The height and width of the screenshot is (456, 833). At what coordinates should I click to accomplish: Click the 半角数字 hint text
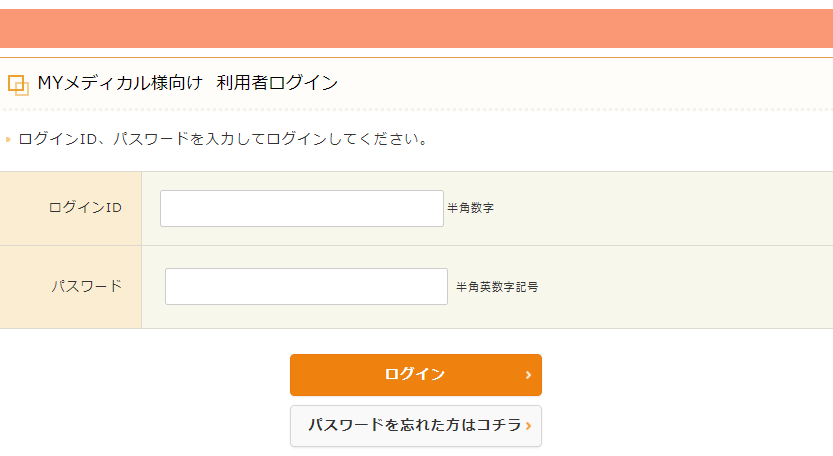pyautogui.click(x=470, y=208)
